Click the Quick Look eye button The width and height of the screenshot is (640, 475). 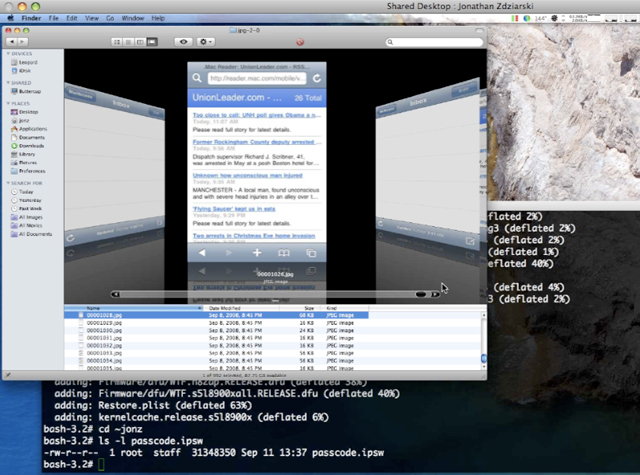183,42
